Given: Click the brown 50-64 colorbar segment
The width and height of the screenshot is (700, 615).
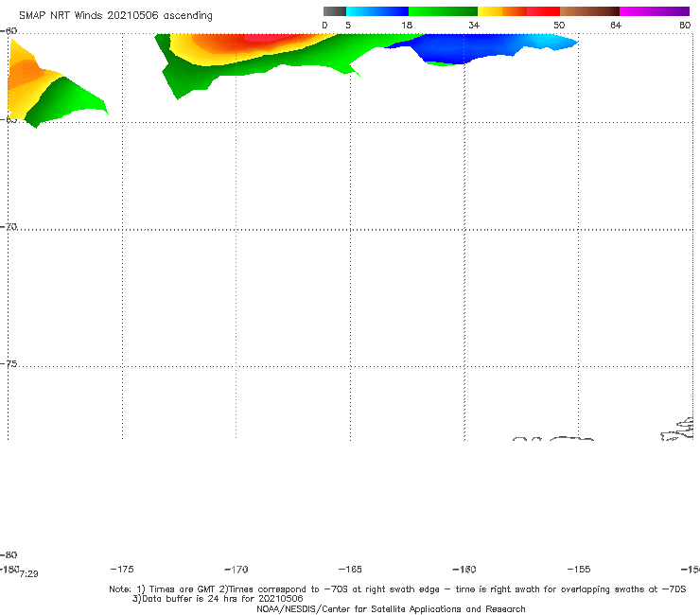Looking at the screenshot, I should point(589,11).
